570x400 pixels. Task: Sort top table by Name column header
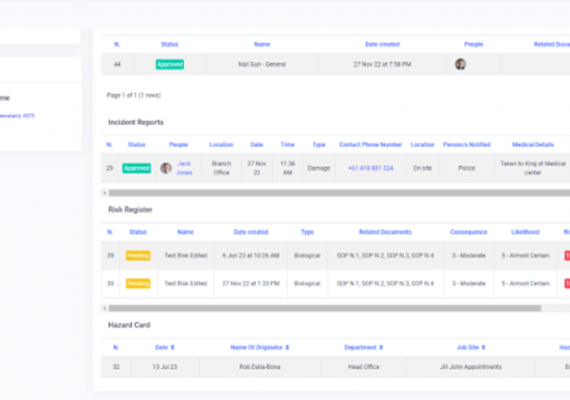[262, 44]
